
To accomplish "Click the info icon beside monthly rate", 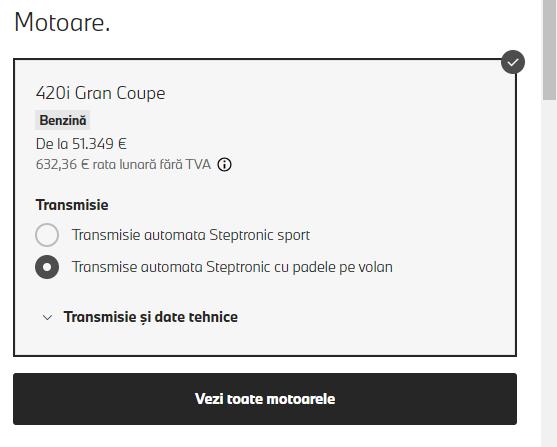I will [225, 165].
